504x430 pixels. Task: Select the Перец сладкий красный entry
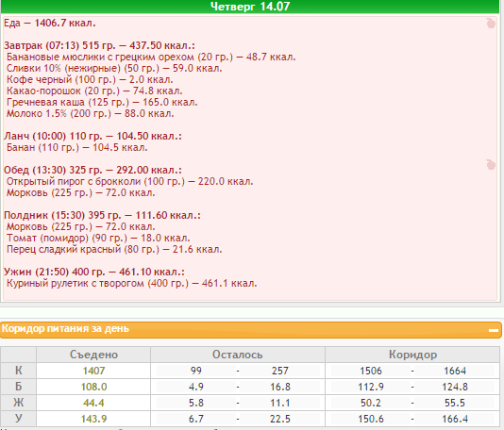[x=114, y=250]
